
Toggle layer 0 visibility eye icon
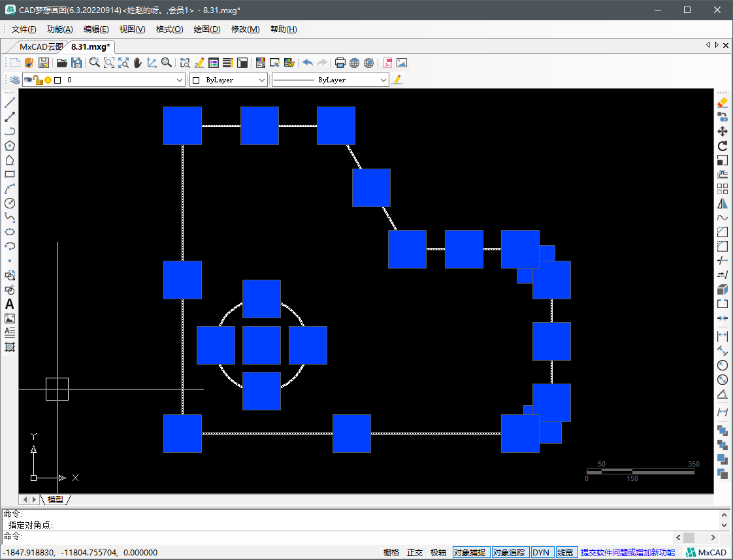(x=28, y=80)
